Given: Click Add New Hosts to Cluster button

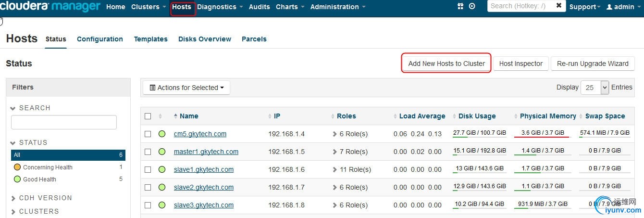Looking at the screenshot, I should [x=446, y=64].
